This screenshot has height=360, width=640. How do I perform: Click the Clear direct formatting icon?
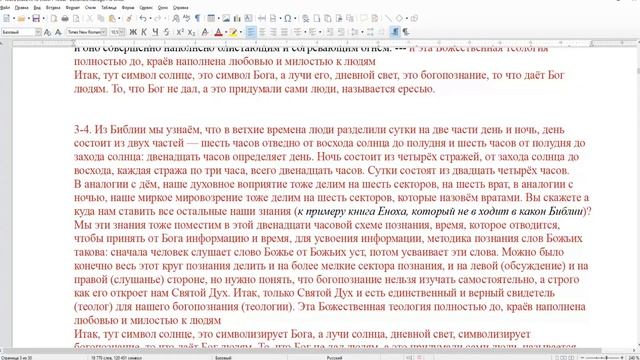point(205,32)
